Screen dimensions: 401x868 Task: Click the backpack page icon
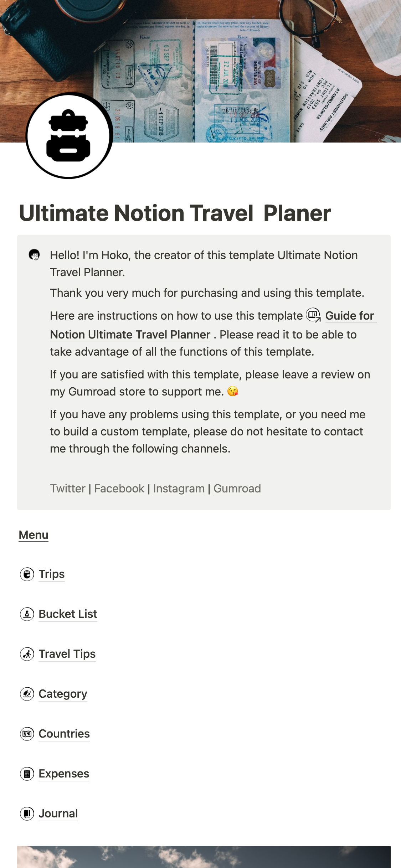(x=69, y=136)
